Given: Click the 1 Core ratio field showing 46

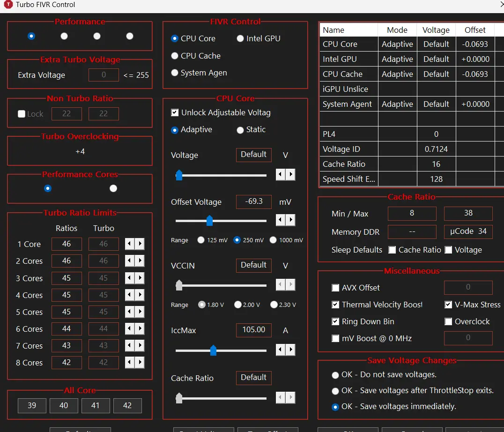Looking at the screenshot, I should [x=67, y=244].
